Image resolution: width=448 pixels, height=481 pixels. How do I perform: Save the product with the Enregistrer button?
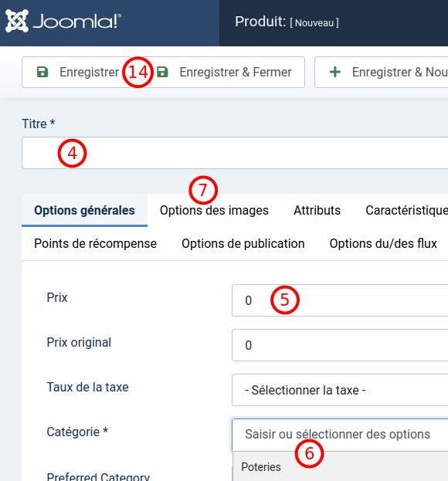coord(78,72)
